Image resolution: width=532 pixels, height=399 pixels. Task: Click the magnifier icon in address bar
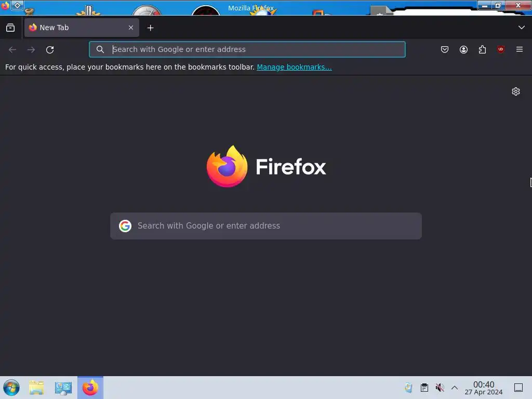pyautogui.click(x=100, y=49)
